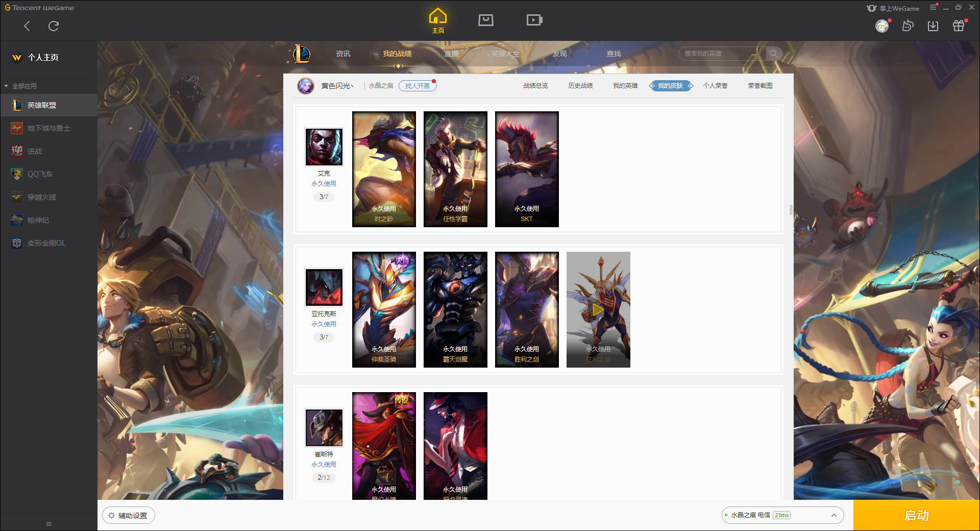Open the Twisted Fate rose skin card
The width and height of the screenshot is (980, 531).
point(455,446)
